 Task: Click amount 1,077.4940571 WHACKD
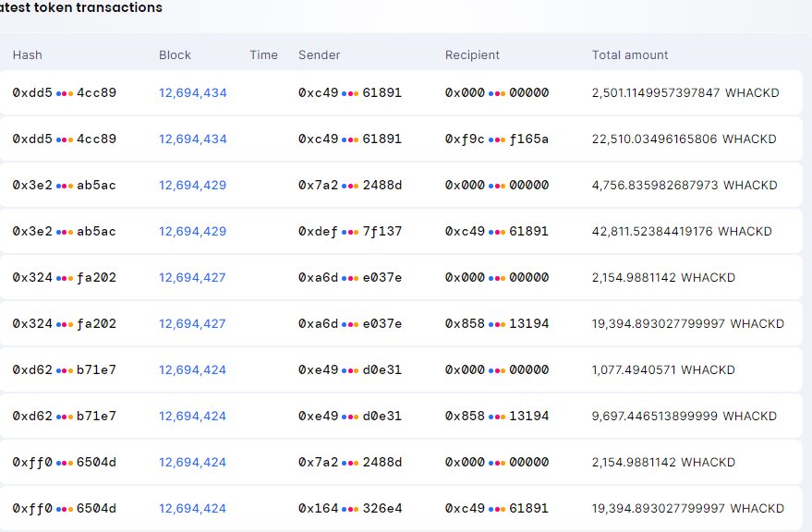click(663, 369)
